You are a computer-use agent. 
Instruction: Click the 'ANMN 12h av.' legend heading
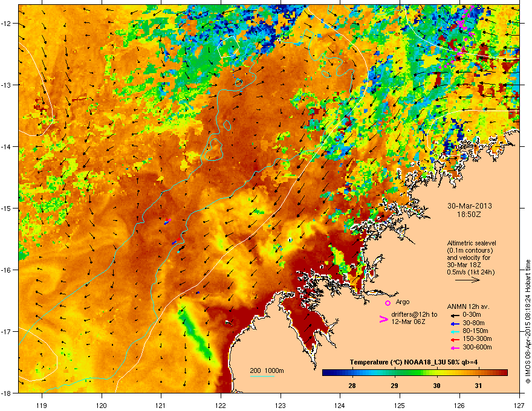(x=468, y=306)
